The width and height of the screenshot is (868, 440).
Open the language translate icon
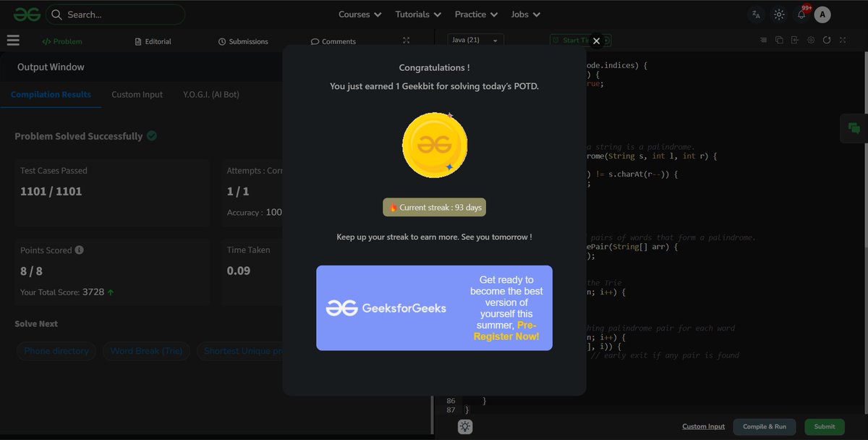[757, 14]
